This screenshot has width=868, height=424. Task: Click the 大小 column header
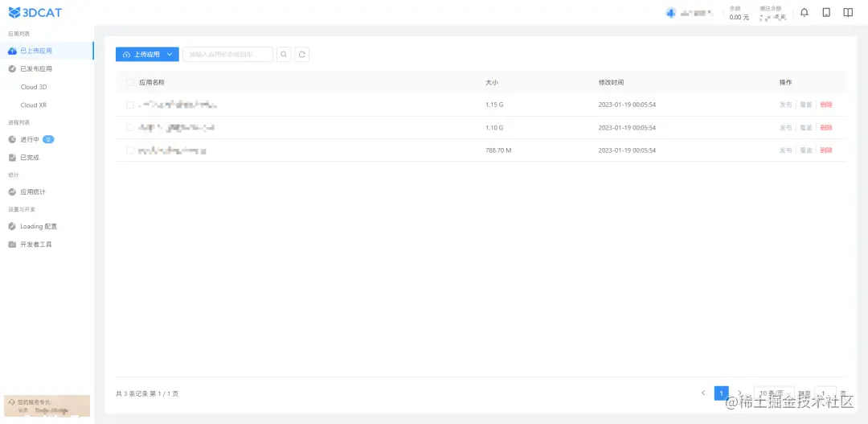point(492,82)
